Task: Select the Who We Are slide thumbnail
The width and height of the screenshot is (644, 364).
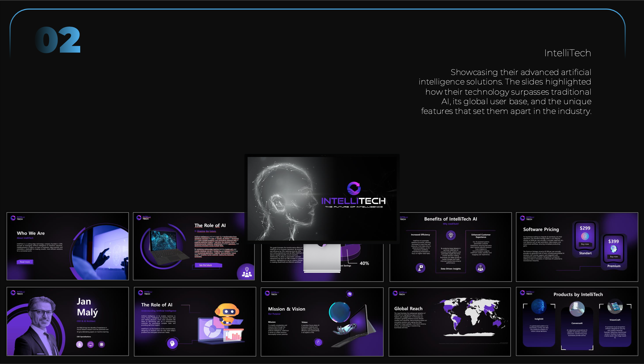Action: coord(67,246)
